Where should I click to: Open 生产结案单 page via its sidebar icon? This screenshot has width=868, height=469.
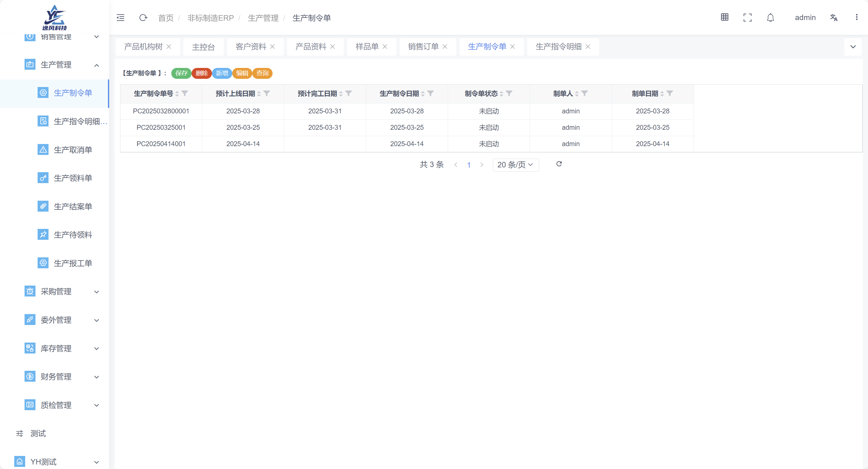43,206
